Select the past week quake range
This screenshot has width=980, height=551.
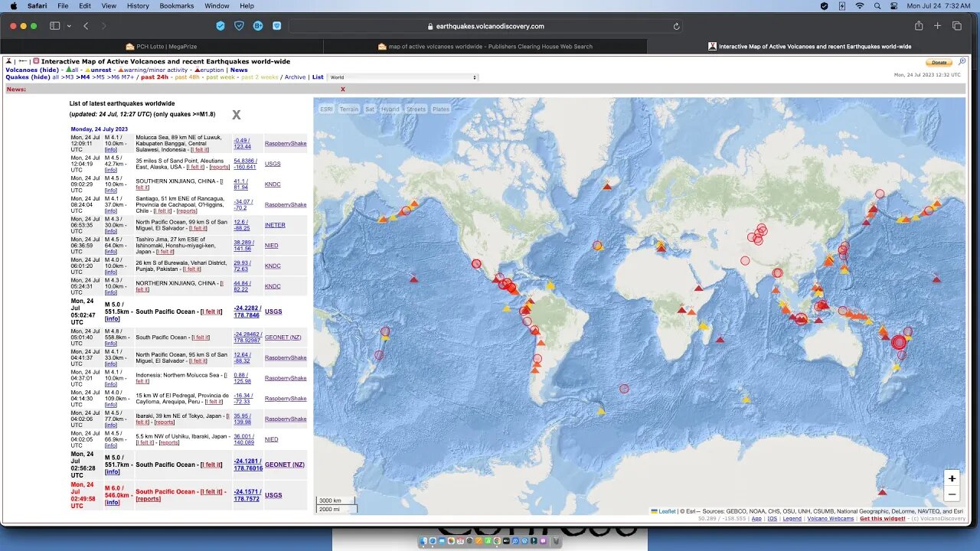(220, 77)
